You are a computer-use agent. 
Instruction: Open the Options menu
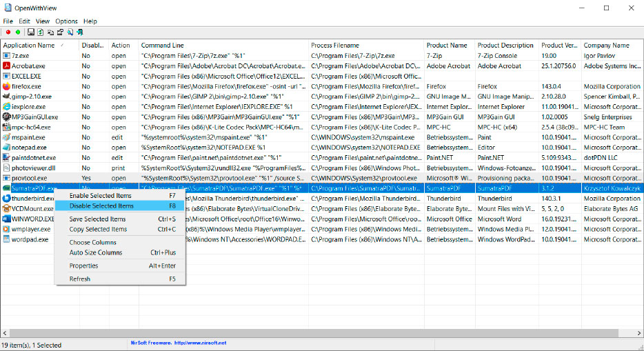tap(66, 21)
